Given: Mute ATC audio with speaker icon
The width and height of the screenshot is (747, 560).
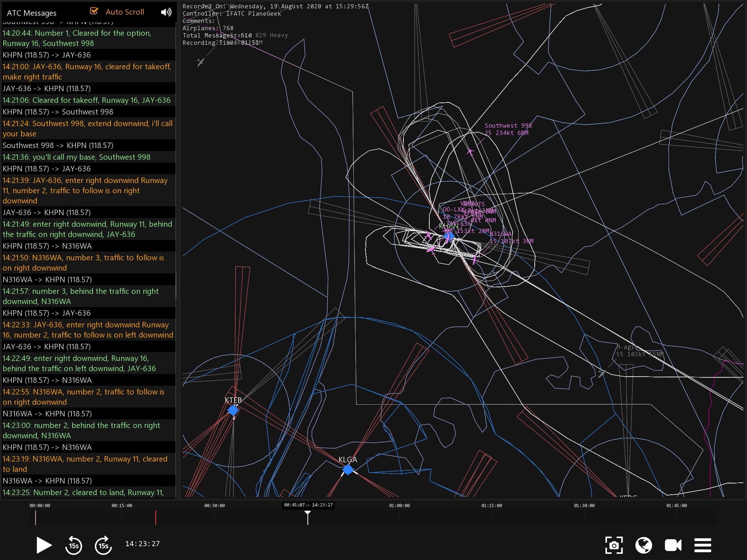Looking at the screenshot, I should coord(166,12).
